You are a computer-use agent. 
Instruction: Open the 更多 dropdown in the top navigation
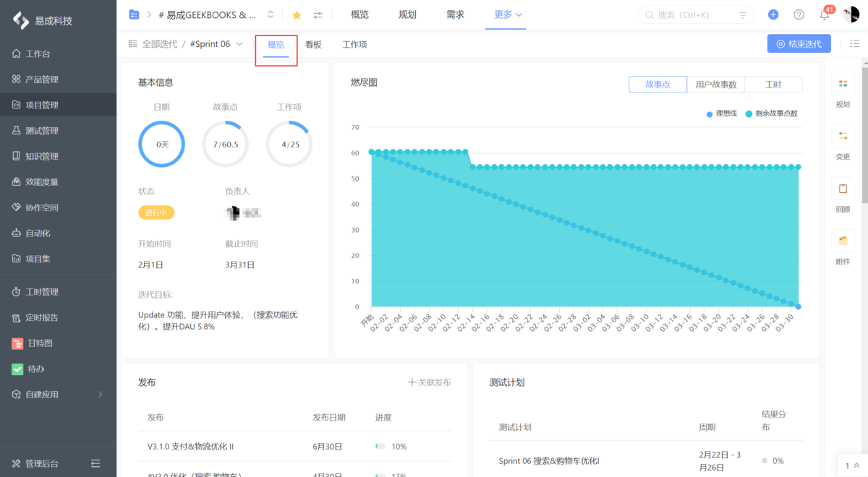(505, 14)
